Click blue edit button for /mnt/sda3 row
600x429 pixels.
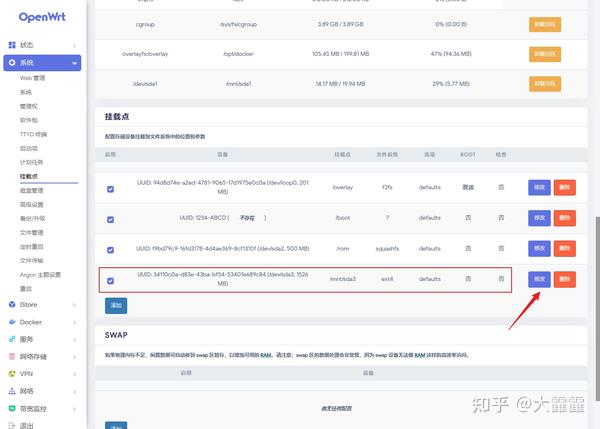(539, 279)
